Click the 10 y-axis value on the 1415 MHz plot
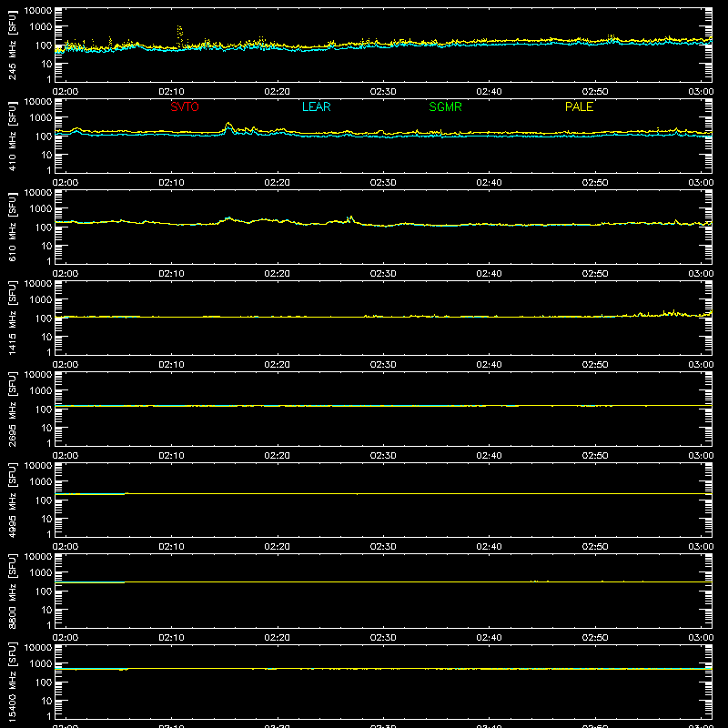 pos(46,337)
